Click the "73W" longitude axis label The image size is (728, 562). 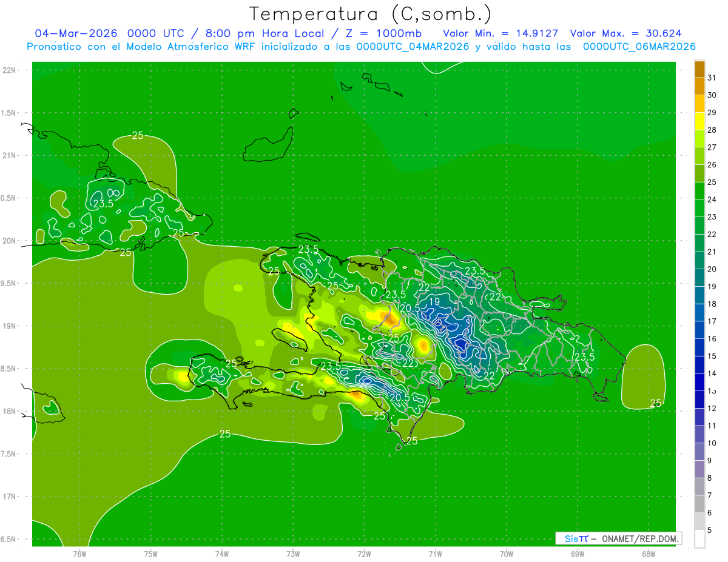click(293, 554)
